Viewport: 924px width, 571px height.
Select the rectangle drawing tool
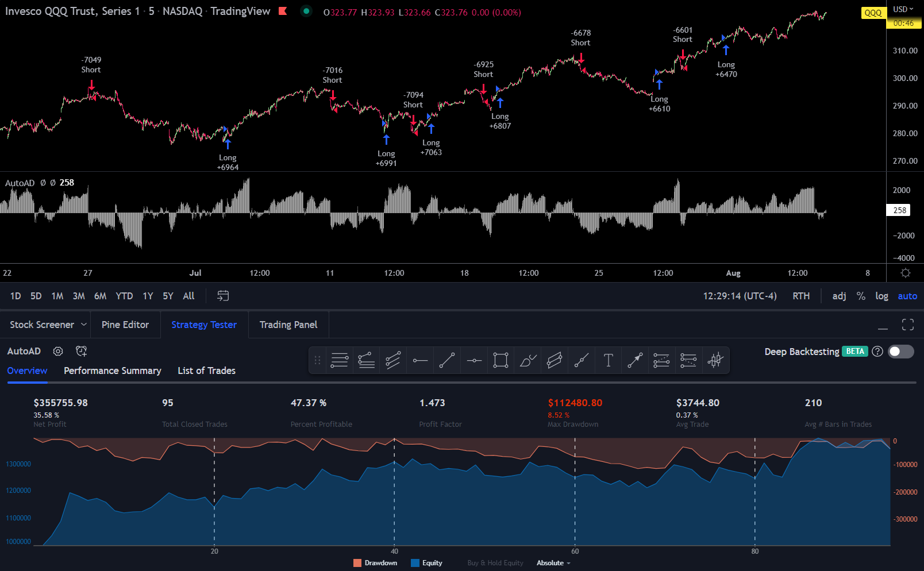click(x=500, y=360)
